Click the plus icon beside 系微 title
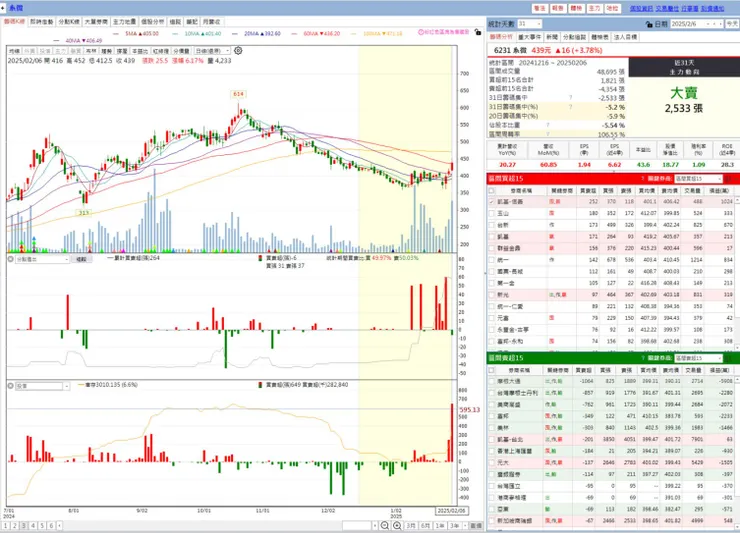The height and width of the screenshot is (533, 740). (3, 8)
